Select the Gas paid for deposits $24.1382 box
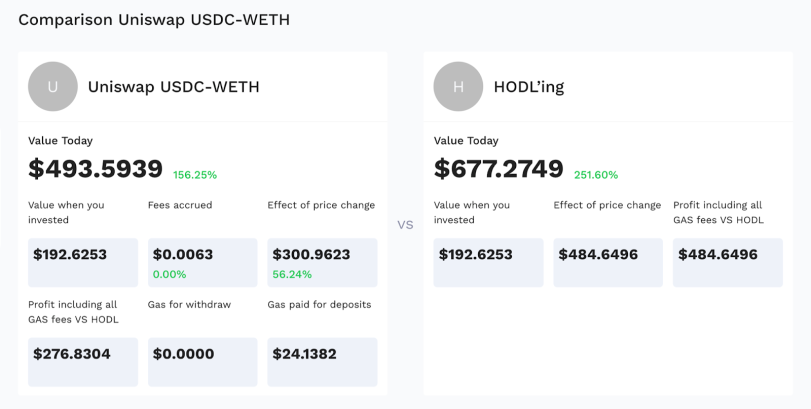 (x=322, y=362)
